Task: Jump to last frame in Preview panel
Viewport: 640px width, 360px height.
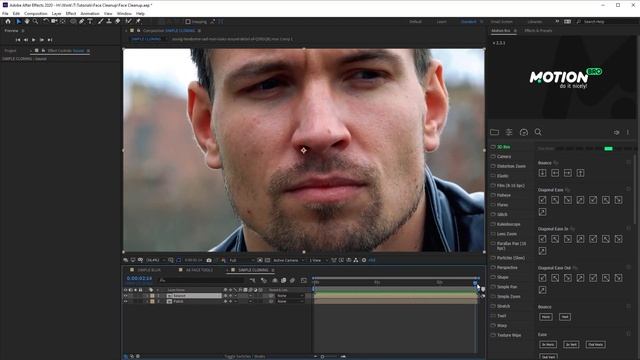Action: point(50,40)
